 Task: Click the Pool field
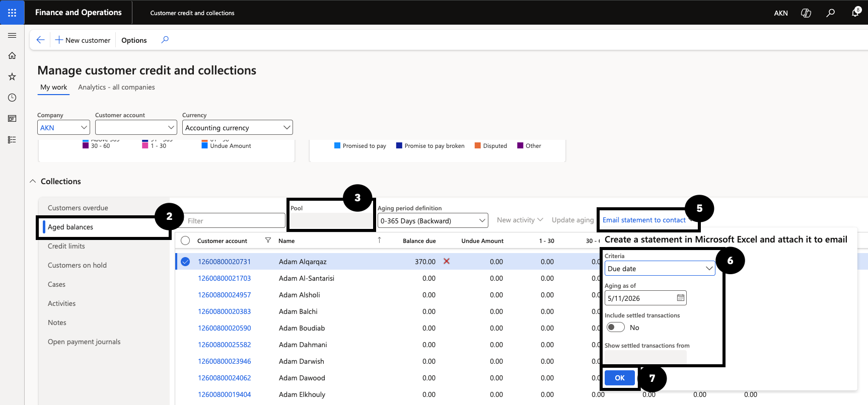pos(331,221)
